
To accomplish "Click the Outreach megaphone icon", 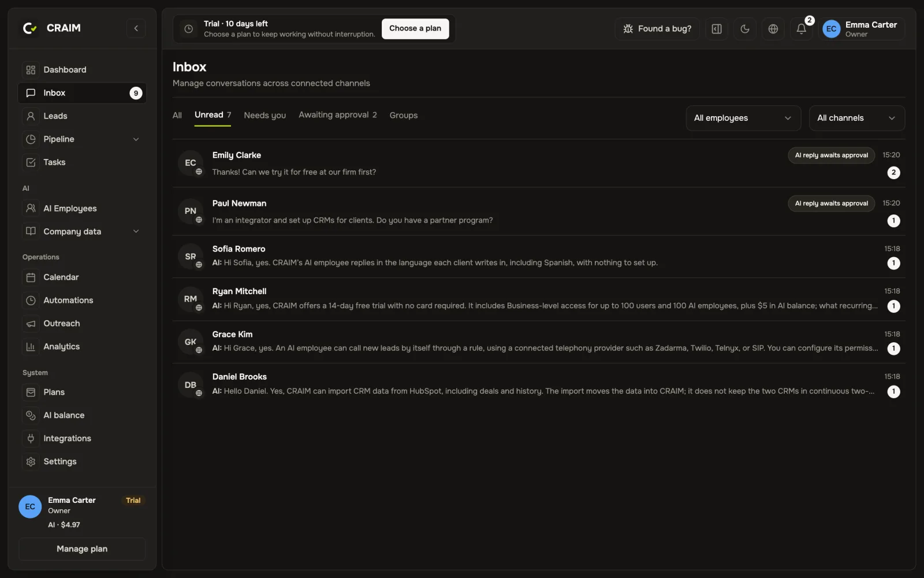I will click(31, 324).
